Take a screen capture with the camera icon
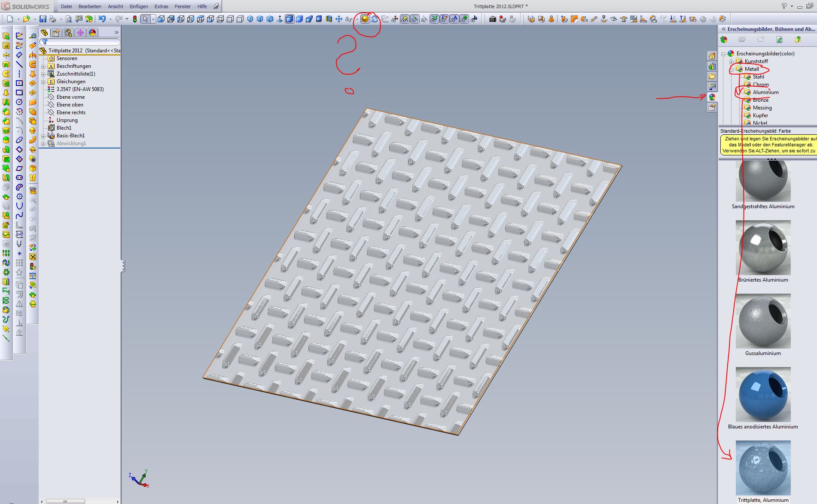 tap(492, 19)
